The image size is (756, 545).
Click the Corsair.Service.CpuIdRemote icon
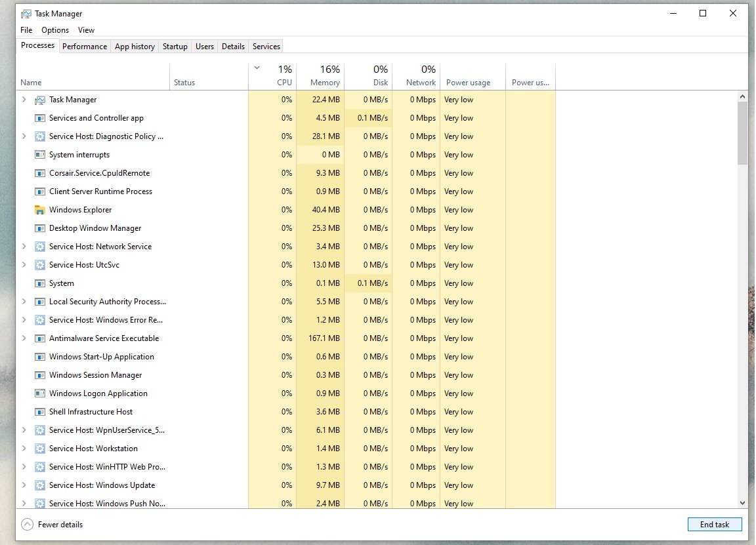coord(40,173)
